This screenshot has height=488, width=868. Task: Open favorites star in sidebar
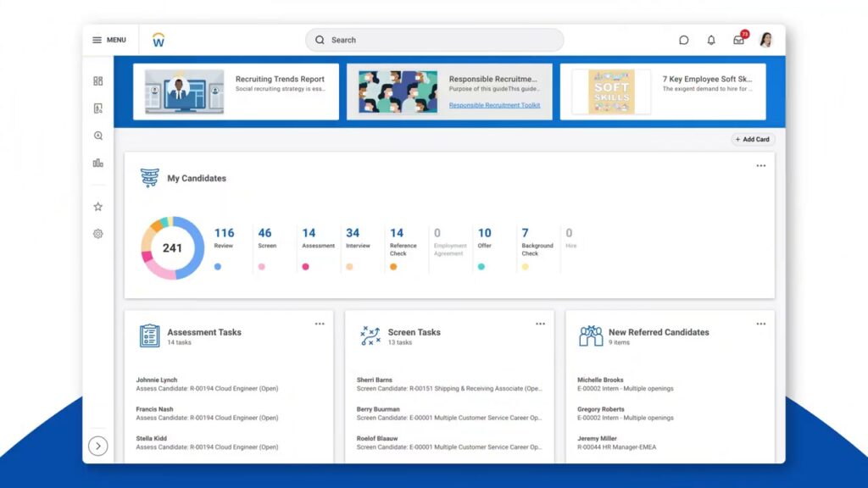[98, 207]
